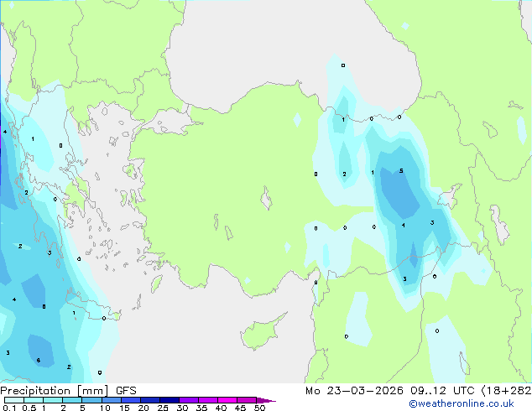Pick the 10–15 mm legend color swatch

coord(111,400)
